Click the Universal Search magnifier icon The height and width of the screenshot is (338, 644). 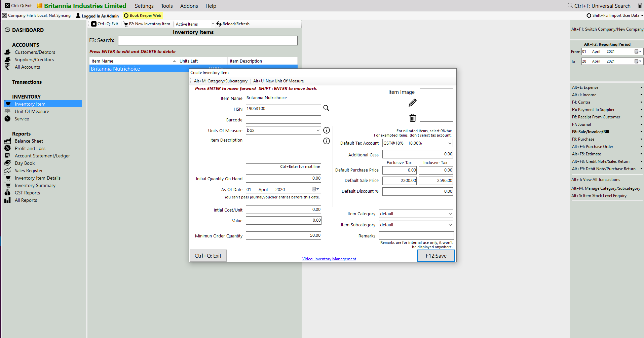tap(570, 5)
